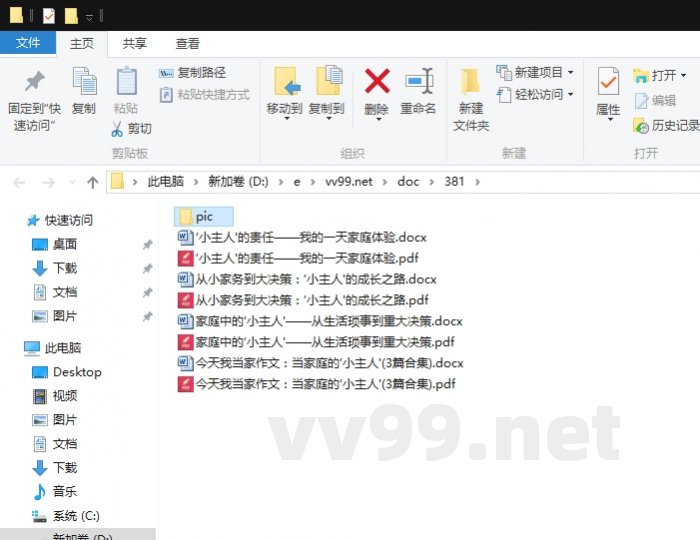Click the forward navigation arrow
Image resolution: width=700 pixels, height=540 pixels.
(48, 183)
